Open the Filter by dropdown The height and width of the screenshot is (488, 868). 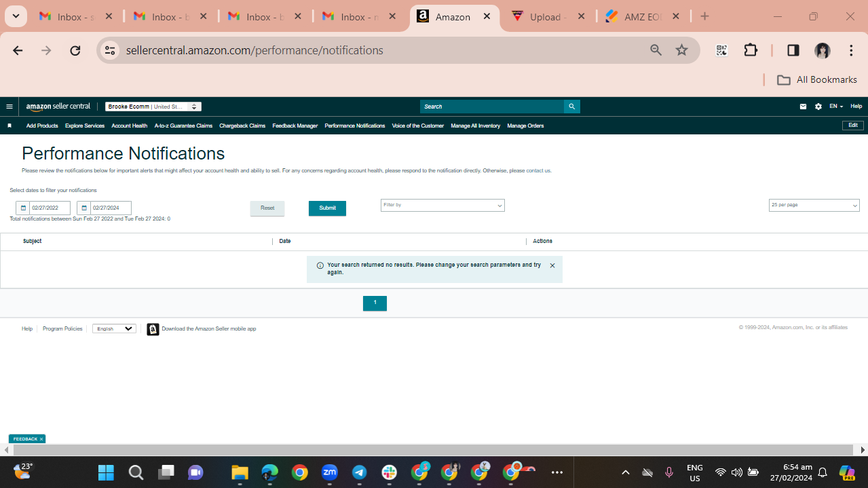tap(442, 205)
